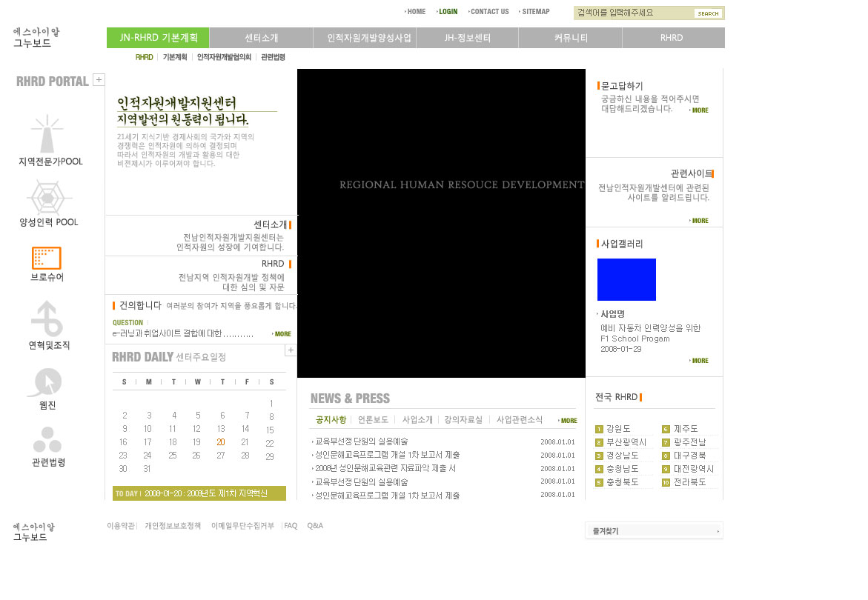Switch to the 언론보도 news tab
The image size is (868, 600).
373,420
